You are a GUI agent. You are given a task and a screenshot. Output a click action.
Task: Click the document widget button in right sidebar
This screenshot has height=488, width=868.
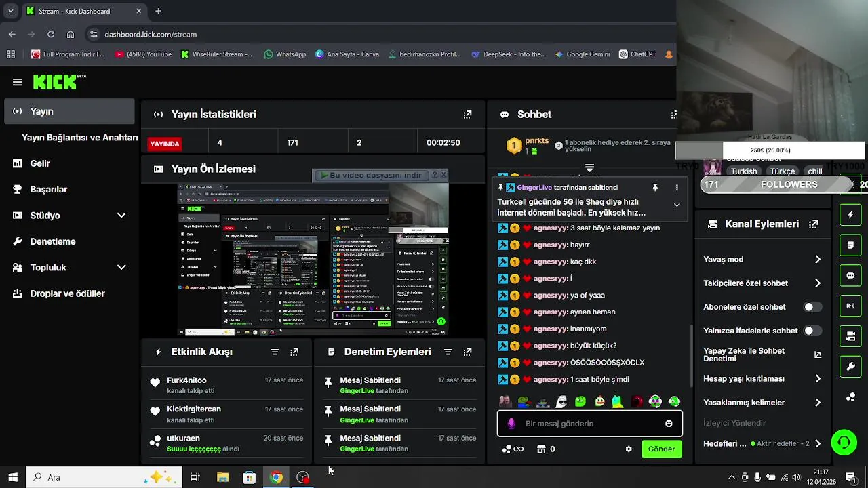pyautogui.click(x=850, y=245)
